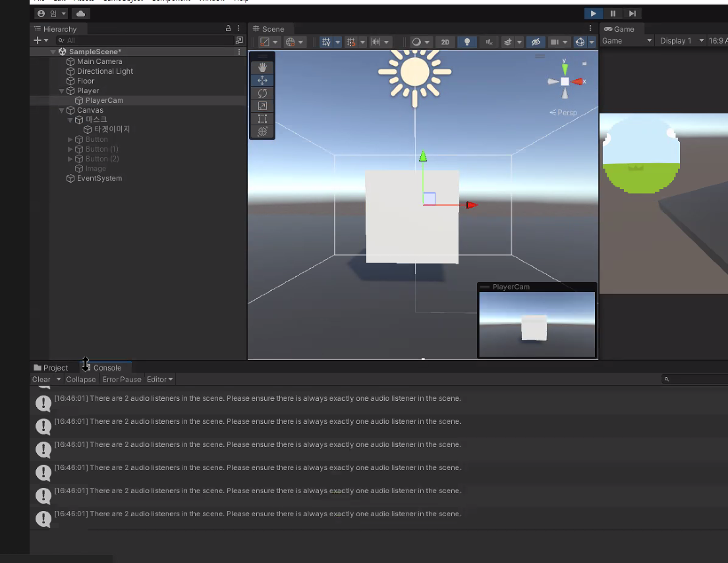
Task: Select Directional Light in Hierarchy
Action: (x=105, y=71)
